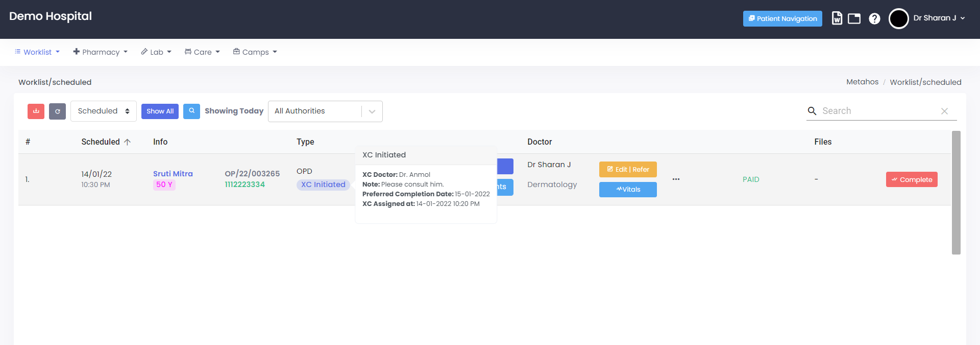Open the Pharmacy menu

click(x=100, y=52)
